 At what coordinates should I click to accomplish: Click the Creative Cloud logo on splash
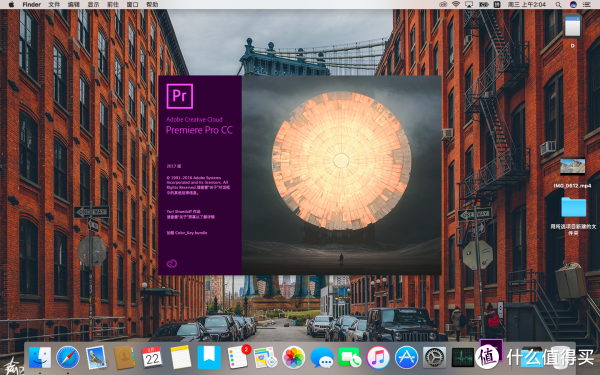(172, 263)
